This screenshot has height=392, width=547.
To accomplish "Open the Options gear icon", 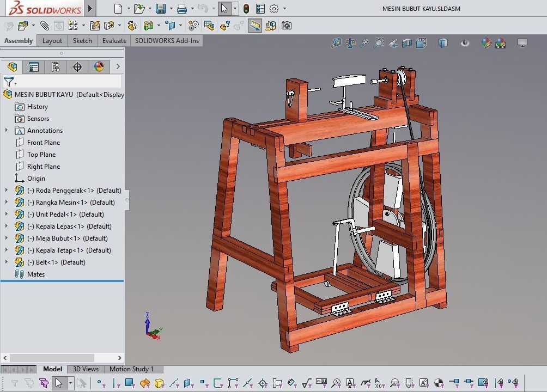I will coord(274,8).
